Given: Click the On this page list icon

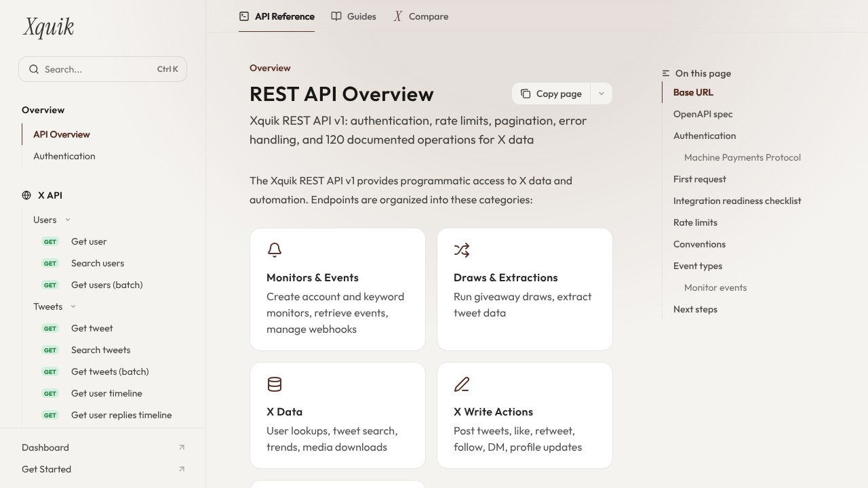Looking at the screenshot, I should (x=666, y=73).
